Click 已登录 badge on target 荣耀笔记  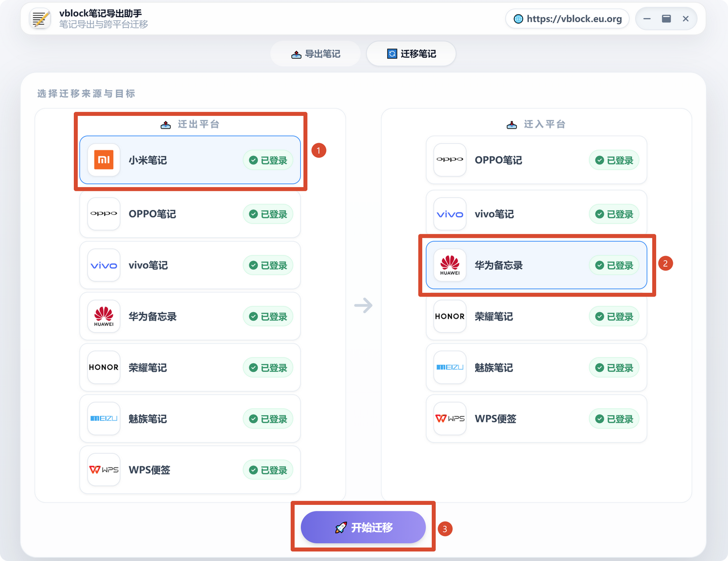click(x=614, y=317)
